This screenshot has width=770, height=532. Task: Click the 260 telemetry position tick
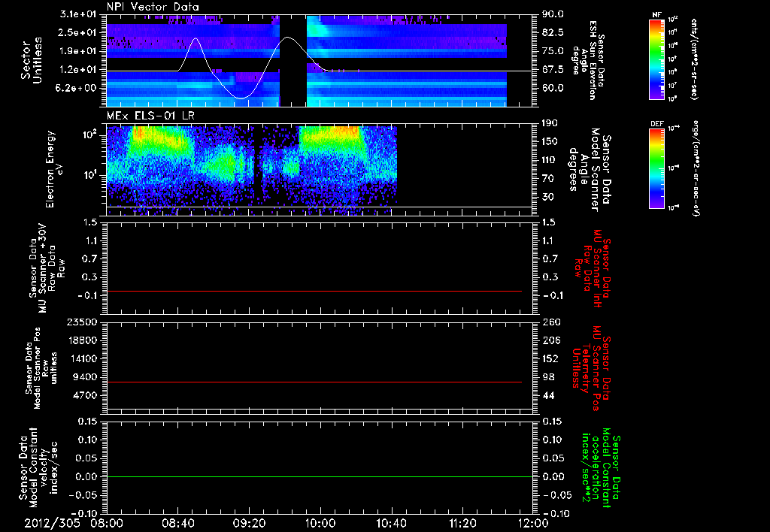[x=550, y=322]
